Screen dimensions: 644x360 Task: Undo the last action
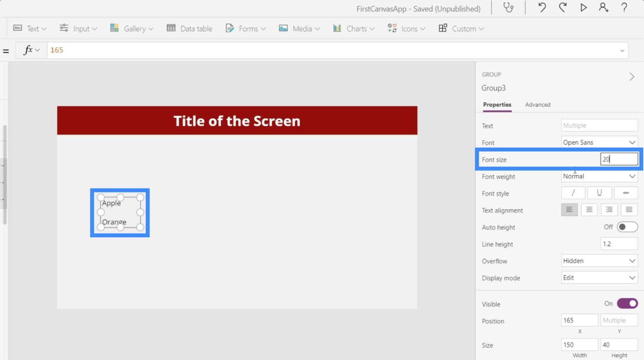click(542, 8)
